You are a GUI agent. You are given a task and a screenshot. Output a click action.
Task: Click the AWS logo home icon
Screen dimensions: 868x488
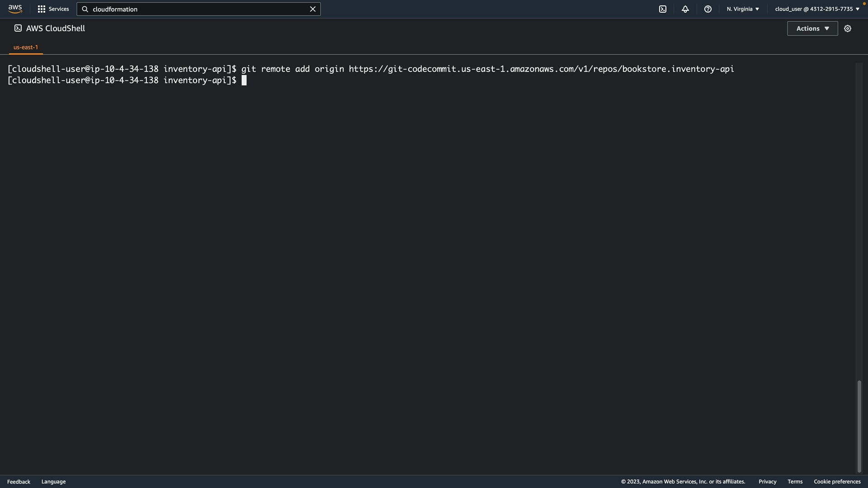[x=15, y=9]
